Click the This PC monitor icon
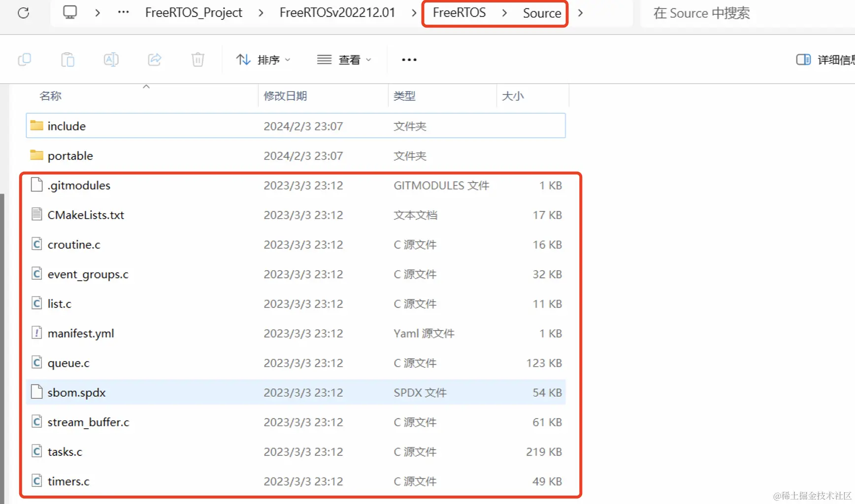 (x=70, y=12)
